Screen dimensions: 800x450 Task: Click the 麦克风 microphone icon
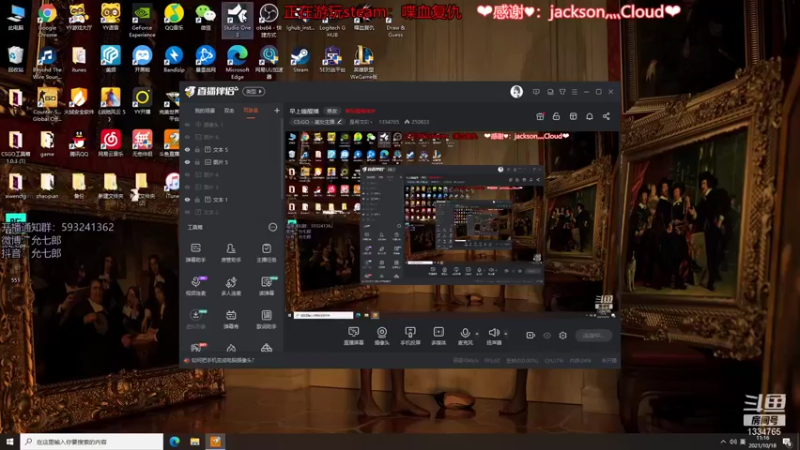click(x=465, y=333)
